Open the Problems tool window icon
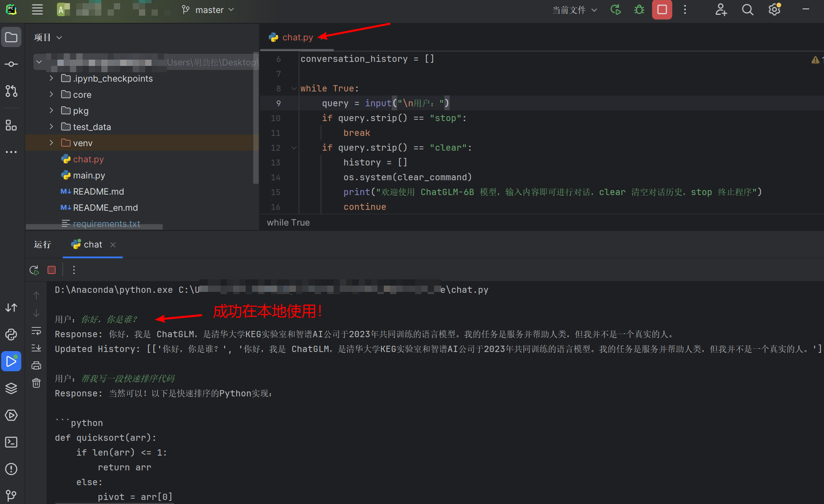This screenshot has height=504, width=824. pos(11,469)
